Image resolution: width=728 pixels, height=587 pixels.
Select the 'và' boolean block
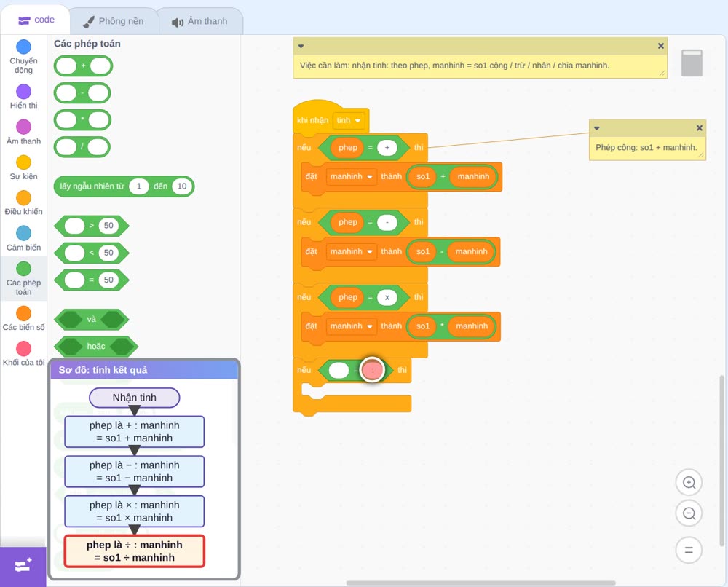tap(92, 320)
